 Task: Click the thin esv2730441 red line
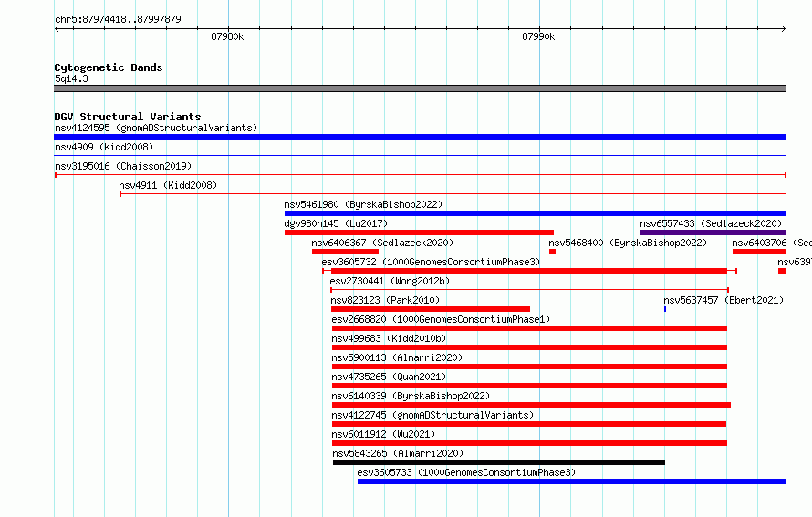[530, 290]
